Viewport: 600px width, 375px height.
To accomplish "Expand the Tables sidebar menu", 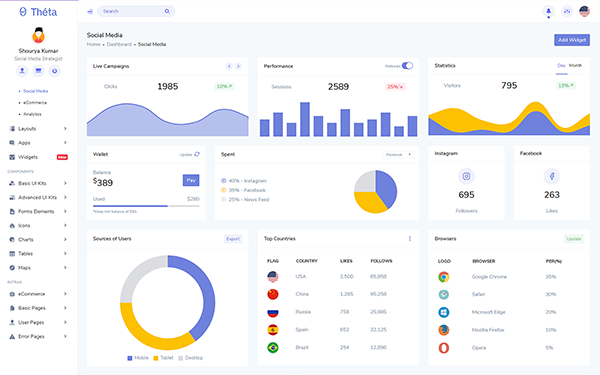I will (38, 254).
